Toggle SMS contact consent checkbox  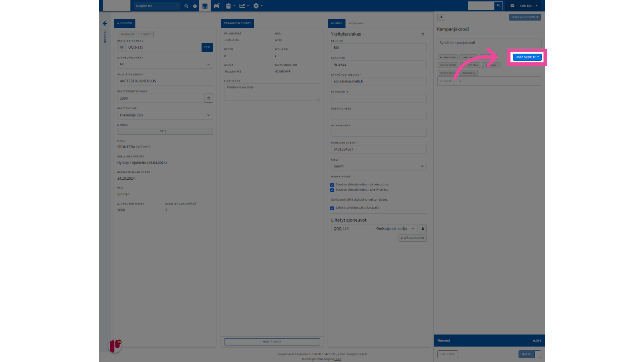pyautogui.click(x=332, y=190)
